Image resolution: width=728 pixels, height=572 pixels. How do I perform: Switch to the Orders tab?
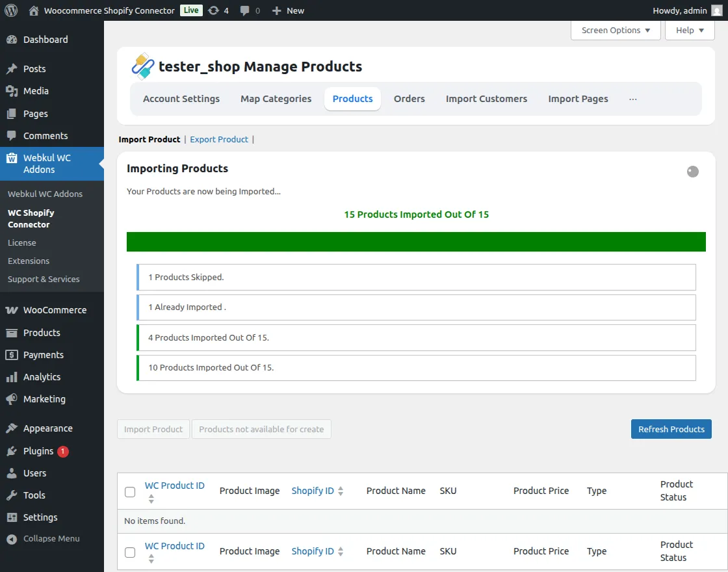409,99
